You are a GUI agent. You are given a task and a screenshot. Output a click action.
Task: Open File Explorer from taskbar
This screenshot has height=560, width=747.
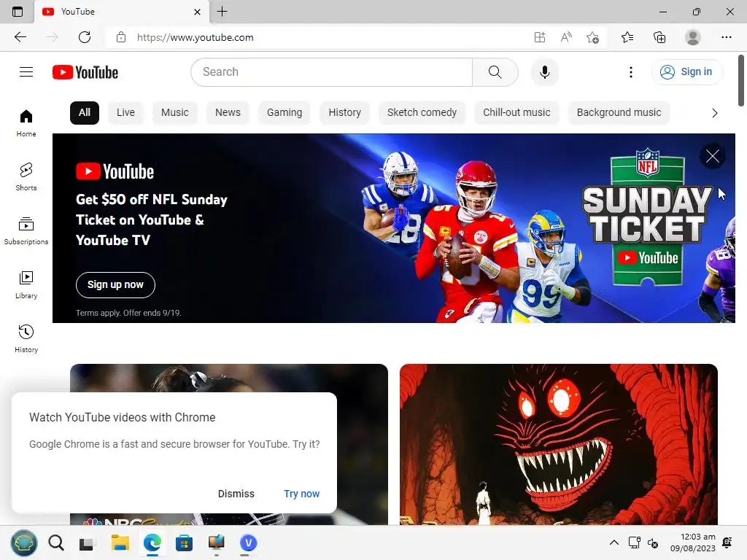point(120,542)
